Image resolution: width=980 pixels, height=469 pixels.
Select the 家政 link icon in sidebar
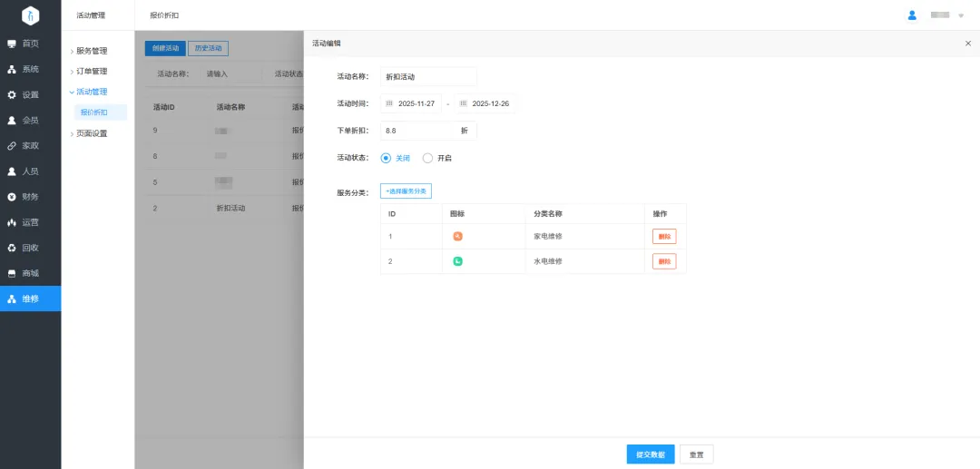coord(12,145)
